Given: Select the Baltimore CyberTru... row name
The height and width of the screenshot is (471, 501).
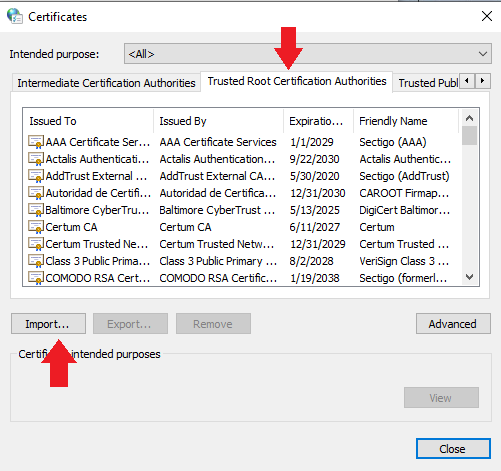Looking at the screenshot, I should coord(97,210).
